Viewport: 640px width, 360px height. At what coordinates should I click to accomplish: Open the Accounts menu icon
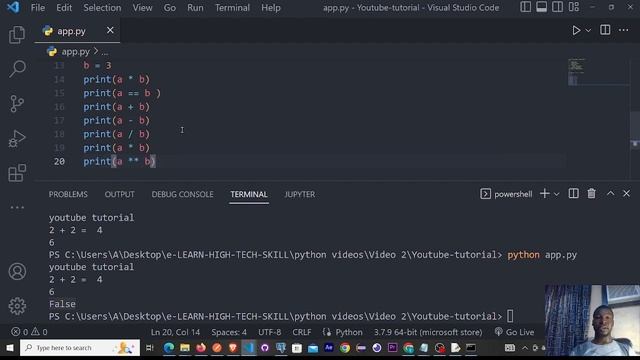(17, 271)
